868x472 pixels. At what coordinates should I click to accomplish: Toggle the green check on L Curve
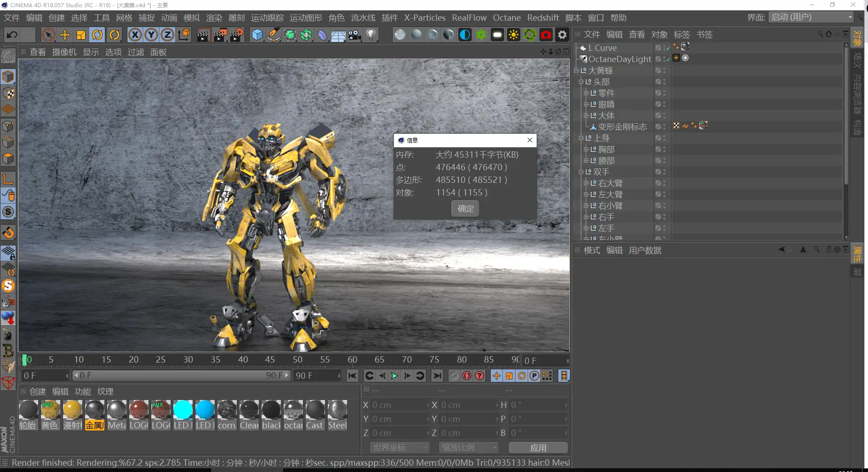point(668,48)
